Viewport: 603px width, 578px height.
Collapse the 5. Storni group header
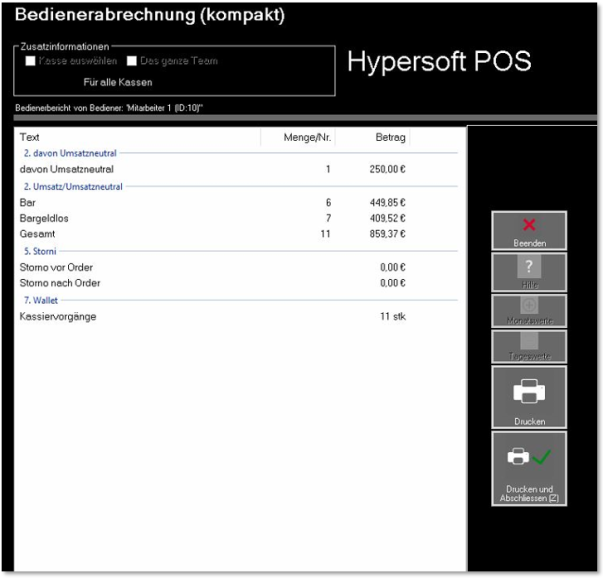41,251
